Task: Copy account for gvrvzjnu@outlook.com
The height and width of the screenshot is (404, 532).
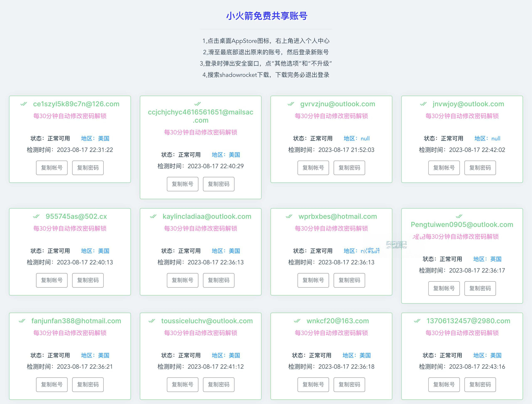Action: coord(313,168)
